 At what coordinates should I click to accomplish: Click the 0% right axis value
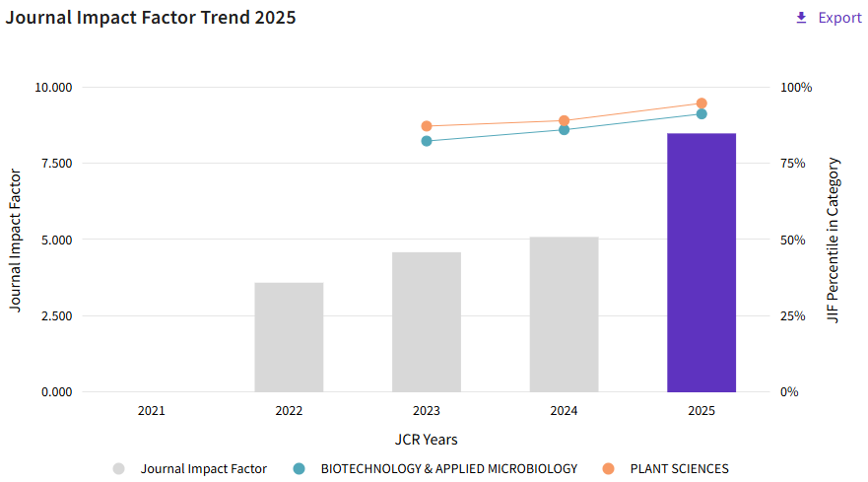[x=789, y=392]
